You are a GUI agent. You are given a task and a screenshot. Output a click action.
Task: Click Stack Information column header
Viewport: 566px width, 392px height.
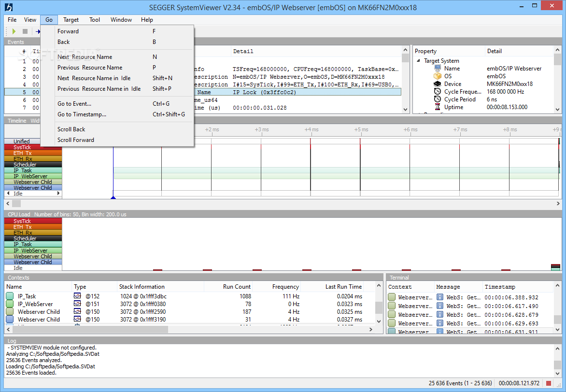(161, 287)
